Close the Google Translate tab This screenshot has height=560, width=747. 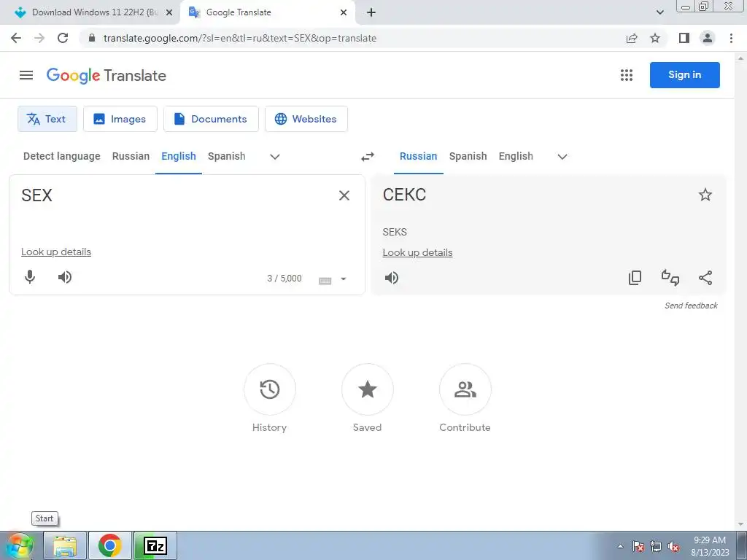(344, 12)
